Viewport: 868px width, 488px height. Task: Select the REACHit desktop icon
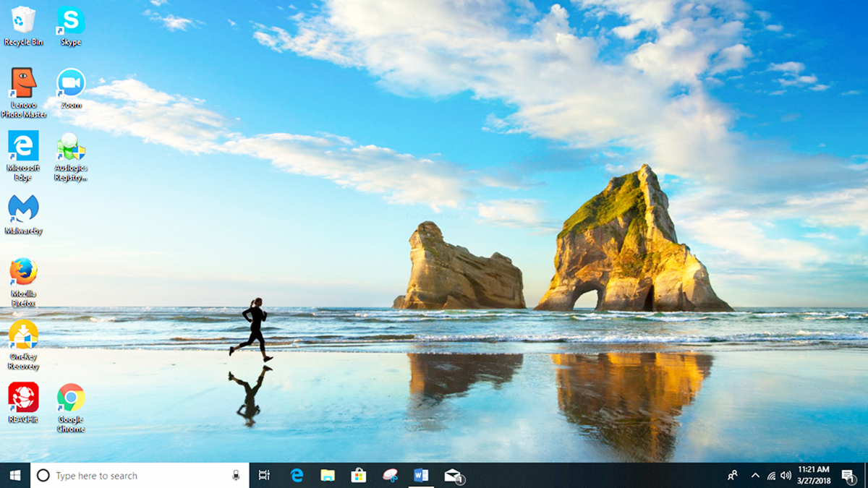[23, 403]
